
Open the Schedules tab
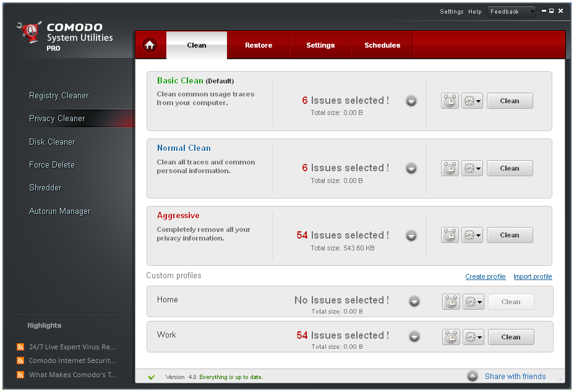382,45
